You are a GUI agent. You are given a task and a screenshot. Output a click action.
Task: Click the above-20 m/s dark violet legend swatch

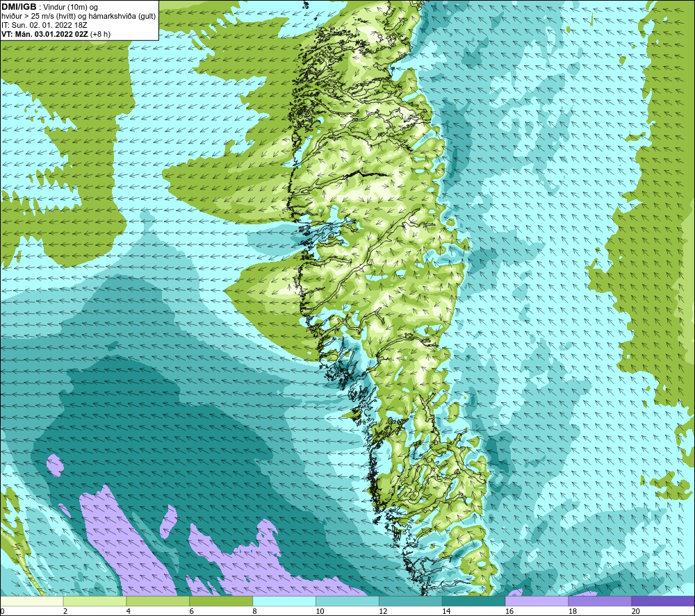pos(662,601)
